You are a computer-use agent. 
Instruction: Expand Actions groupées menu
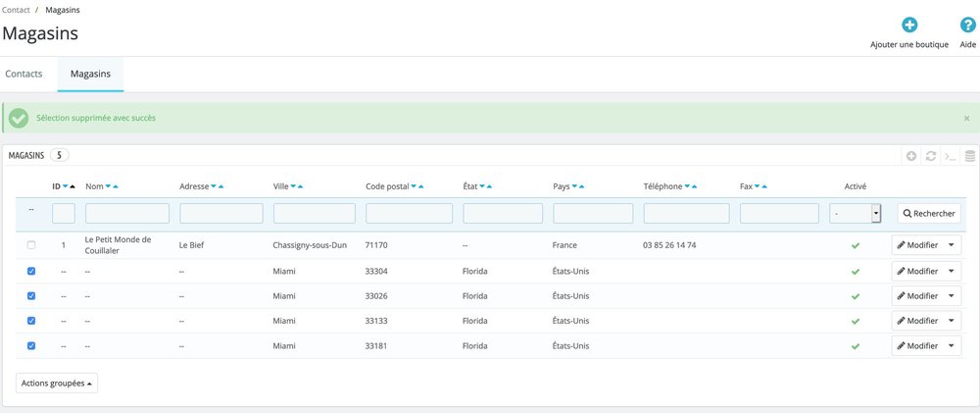(x=56, y=383)
